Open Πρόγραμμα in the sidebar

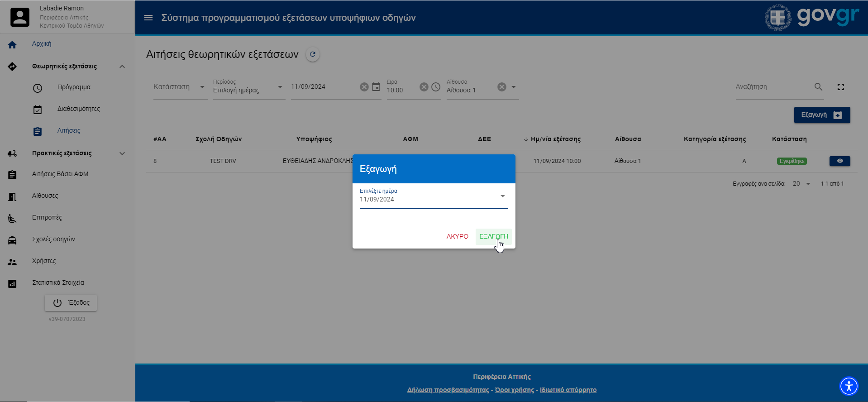click(74, 87)
